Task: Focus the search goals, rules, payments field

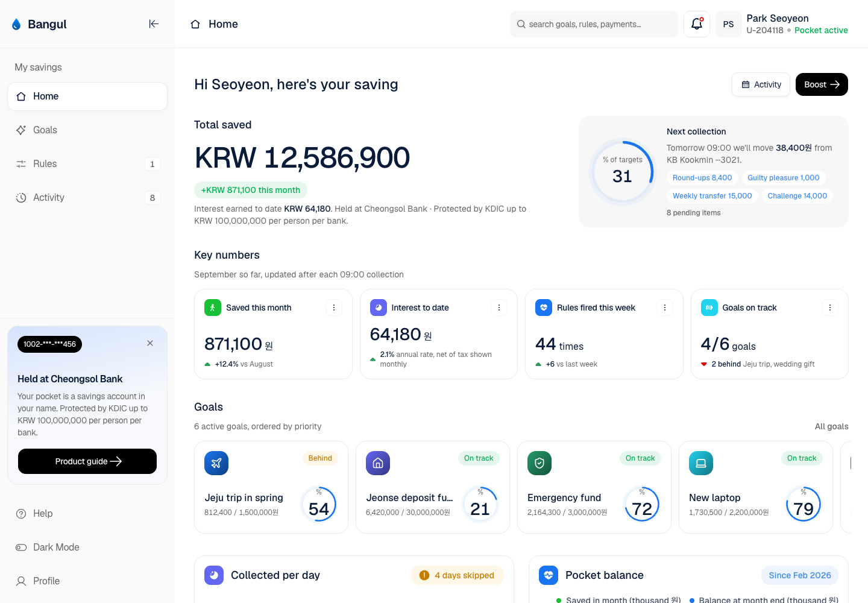Action: click(x=594, y=24)
